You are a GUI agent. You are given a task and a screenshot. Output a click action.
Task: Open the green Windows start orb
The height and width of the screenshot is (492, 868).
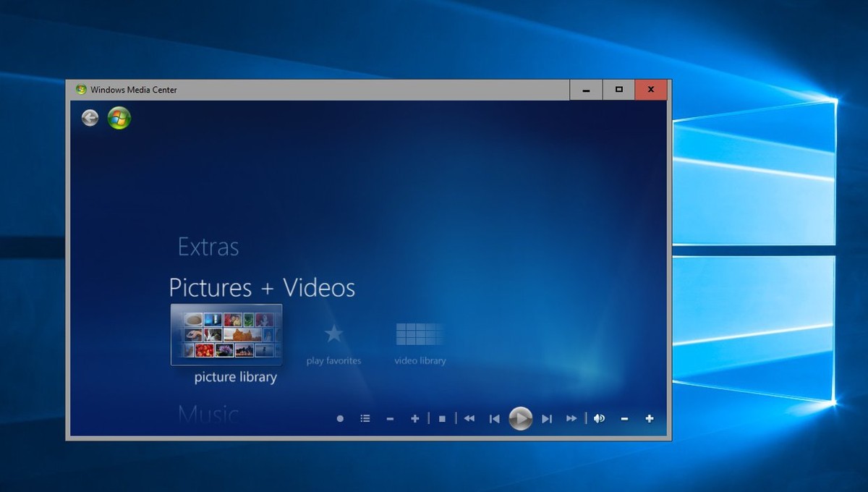point(117,117)
